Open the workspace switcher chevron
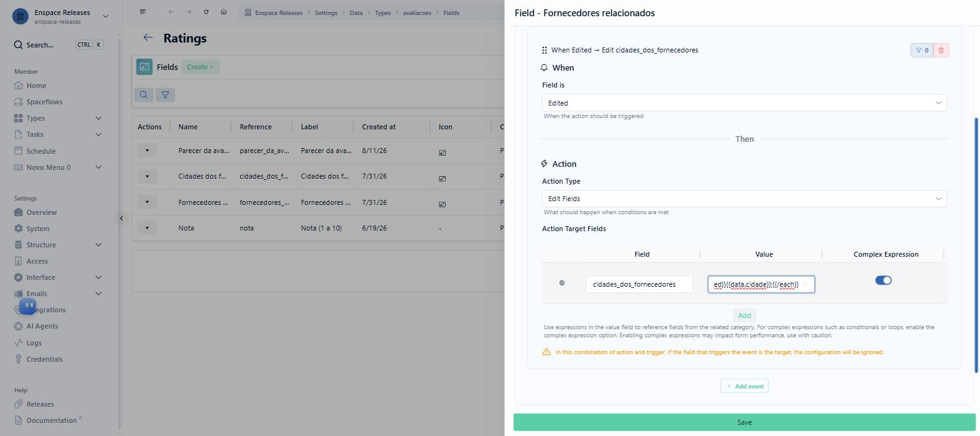Image resolution: width=980 pixels, height=436 pixels. [x=105, y=16]
